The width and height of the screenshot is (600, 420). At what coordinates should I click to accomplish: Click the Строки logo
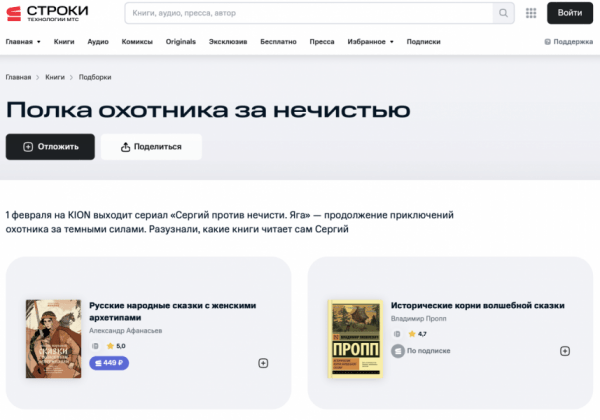pos(47,13)
